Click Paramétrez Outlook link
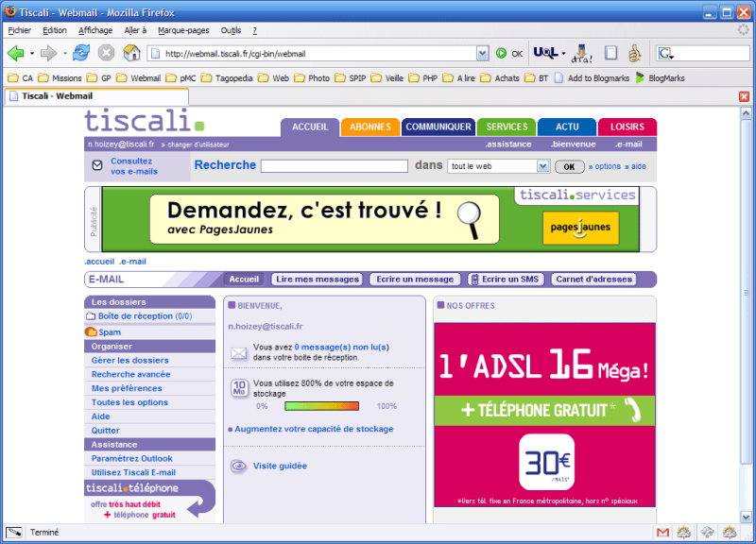Viewport: 756px width, 544px height. (x=132, y=459)
